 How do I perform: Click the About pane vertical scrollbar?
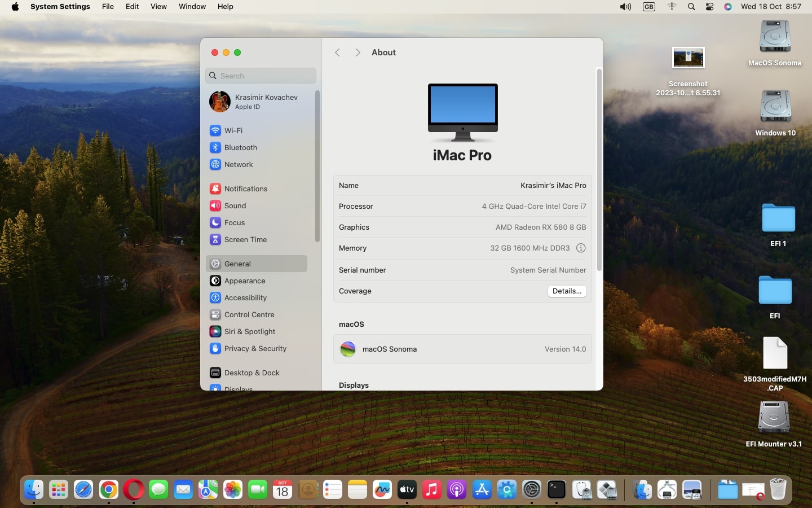599,169
